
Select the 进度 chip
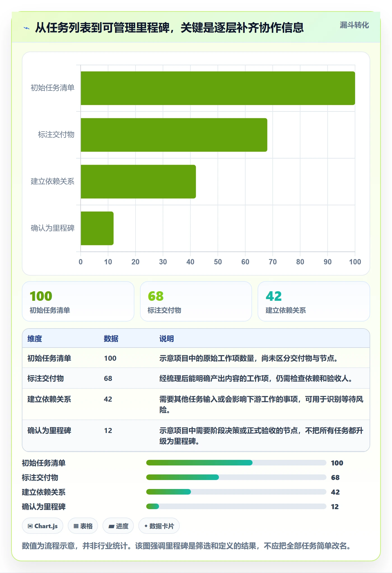point(118,526)
